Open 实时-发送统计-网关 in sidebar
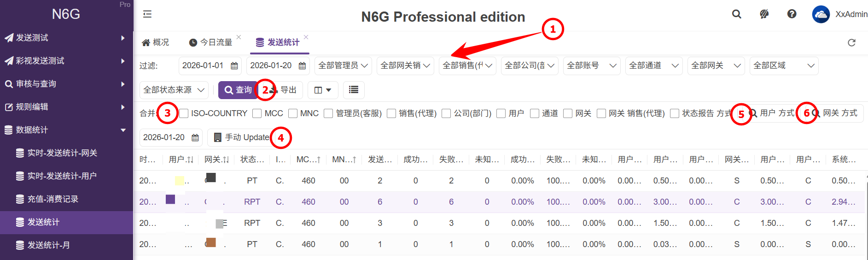This screenshot has width=868, height=260. click(66, 153)
